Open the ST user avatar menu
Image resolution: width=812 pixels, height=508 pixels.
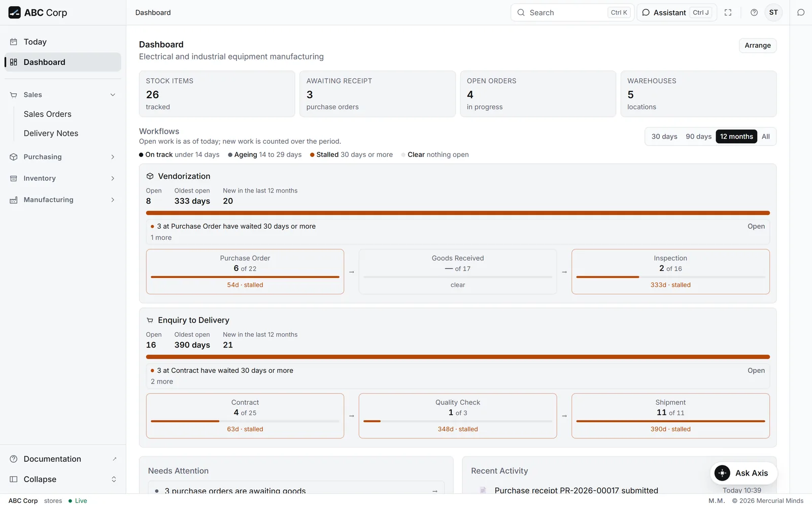773,13
